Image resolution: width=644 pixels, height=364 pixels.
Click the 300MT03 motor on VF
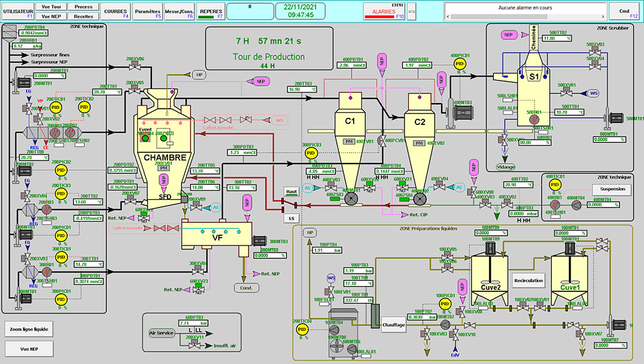[x=260, y=241]
